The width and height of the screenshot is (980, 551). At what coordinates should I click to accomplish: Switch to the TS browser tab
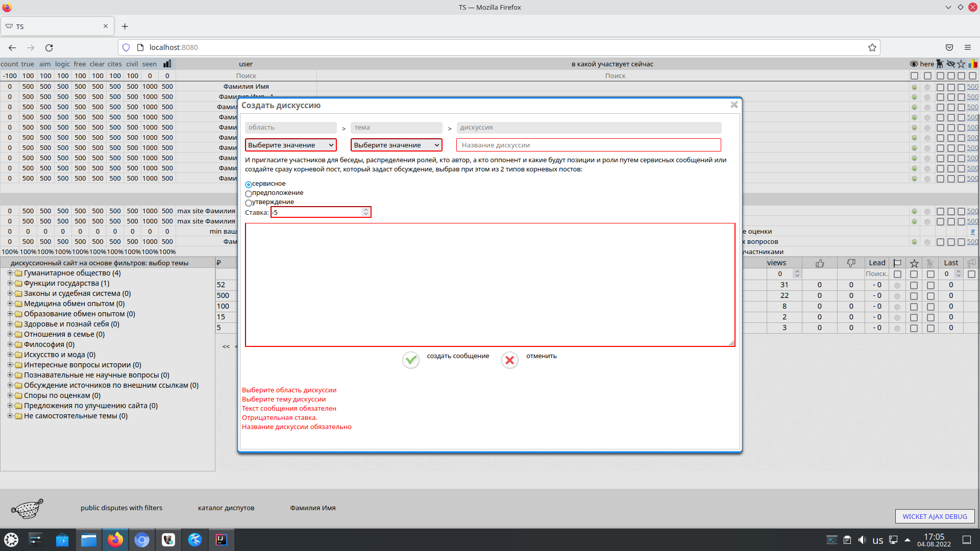point(57,26)
